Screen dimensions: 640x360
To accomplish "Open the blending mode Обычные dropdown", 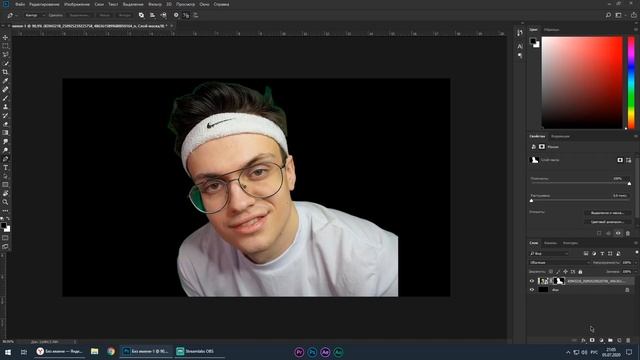I will pos(560,262).
